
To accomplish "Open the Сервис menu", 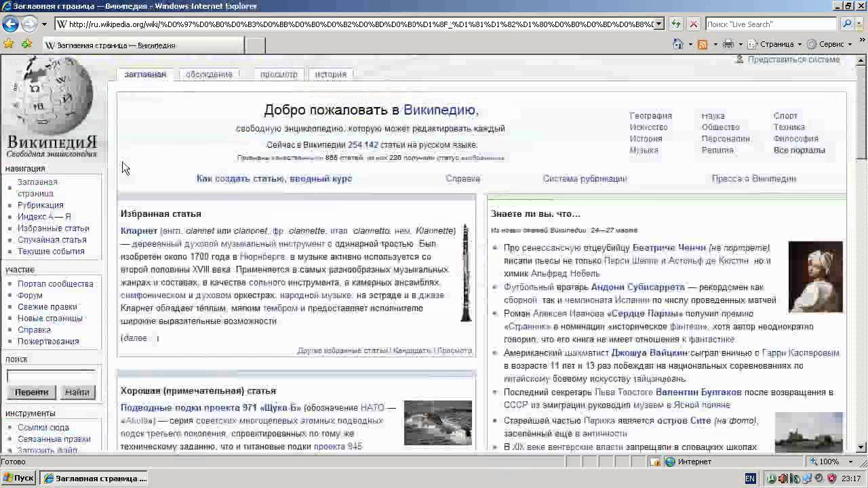I will [830, 44].
